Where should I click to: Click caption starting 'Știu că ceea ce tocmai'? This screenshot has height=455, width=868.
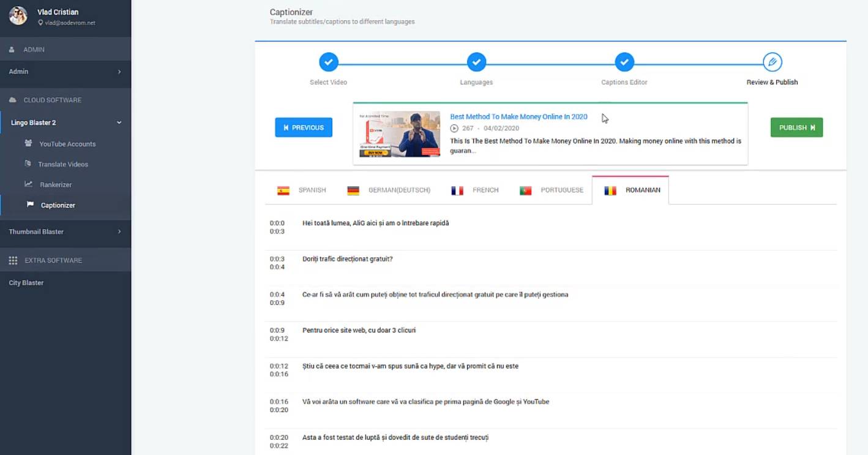click(x=410, y=366)
